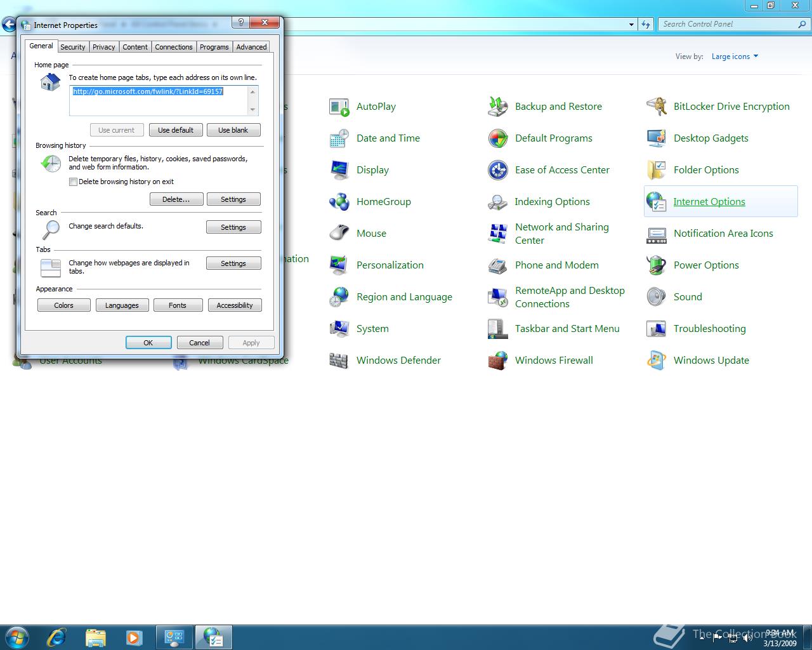The image size is (812, 650).
Task: Click the address bar refresh button
Action: pos(646,25)
